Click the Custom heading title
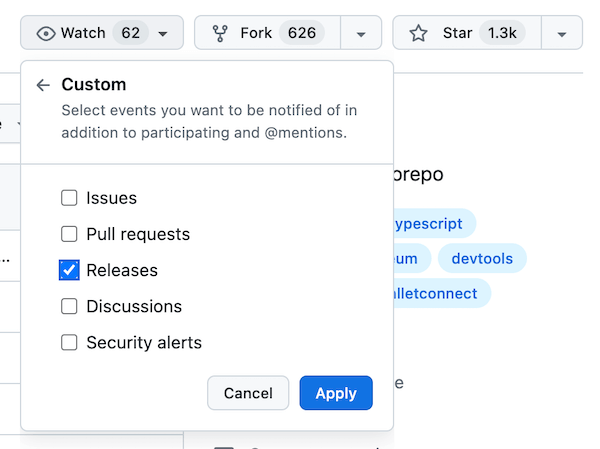 click(x=94, y=85)
